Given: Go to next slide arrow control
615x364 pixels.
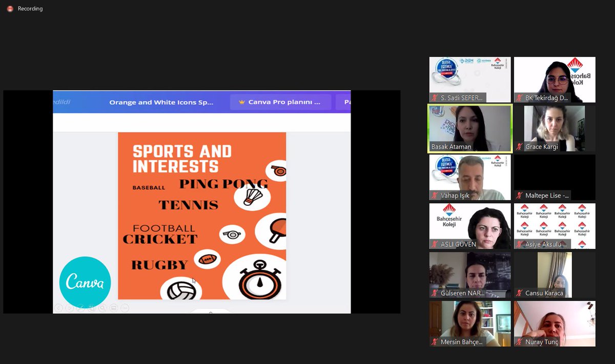Looking at the screenshot, I should coord(70,308).
